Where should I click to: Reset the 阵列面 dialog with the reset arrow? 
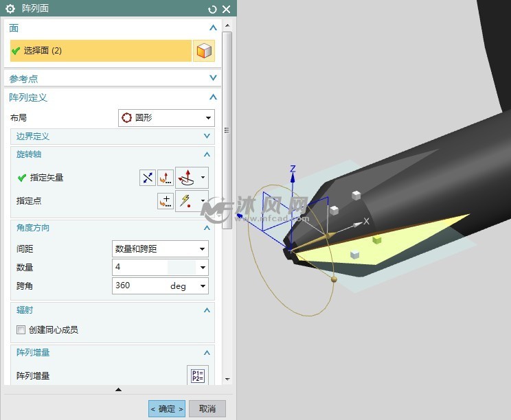[212, 10]
